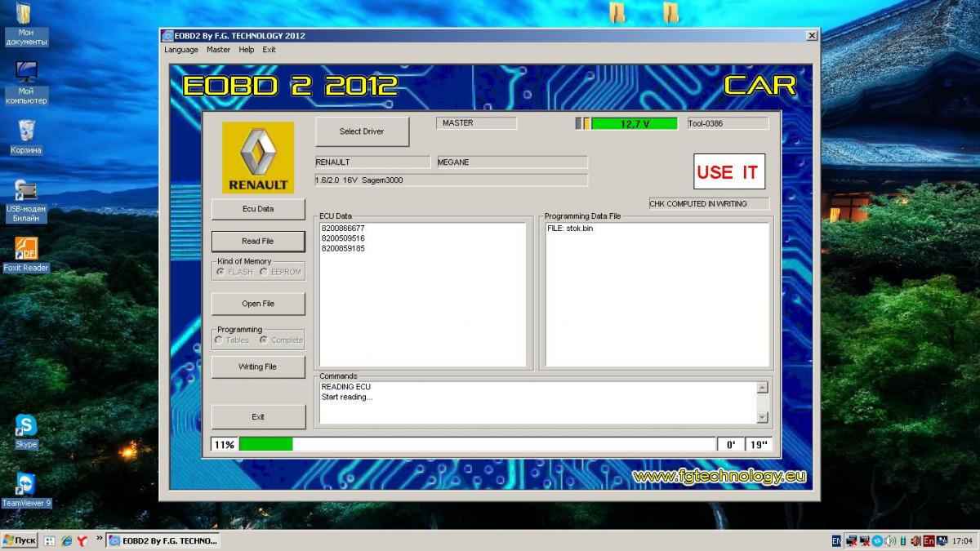This screenshot has width=980, height=551.
Task: Click the green 12,7 V voltage indicator
Action: tap(634, 123)
